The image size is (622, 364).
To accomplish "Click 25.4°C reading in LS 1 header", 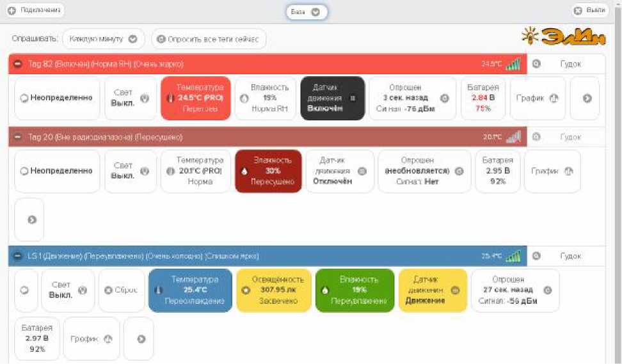I will click(x=491, y=256).
